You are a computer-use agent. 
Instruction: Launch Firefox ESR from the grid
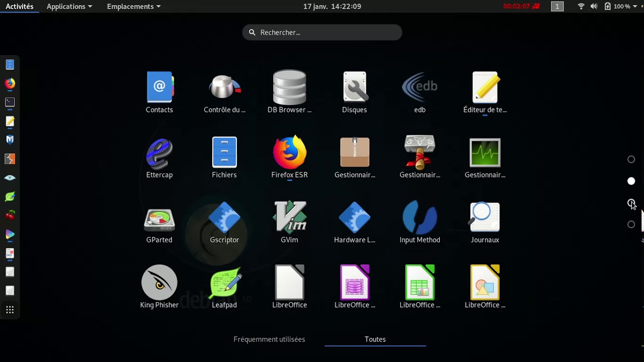(289, 158)
